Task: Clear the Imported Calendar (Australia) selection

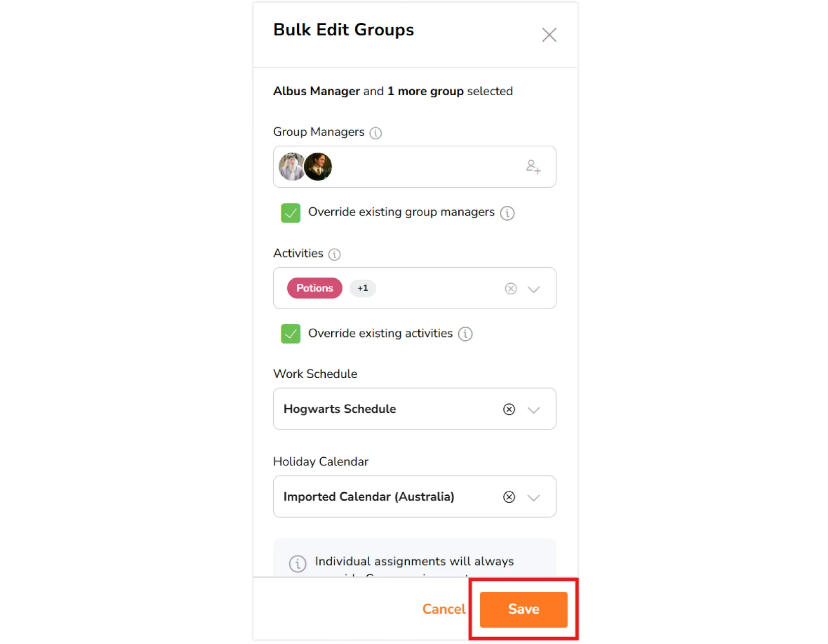Action: point(509,497)
